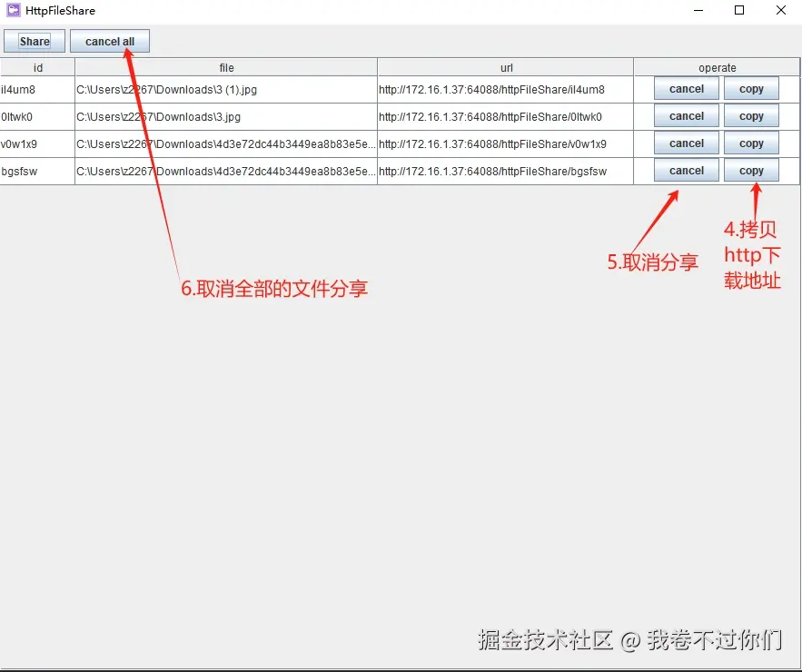Select the id cell showing 0ltwk0
This screenshot has width=802, height=672.
pyautogui.click(x=36, y=115)
